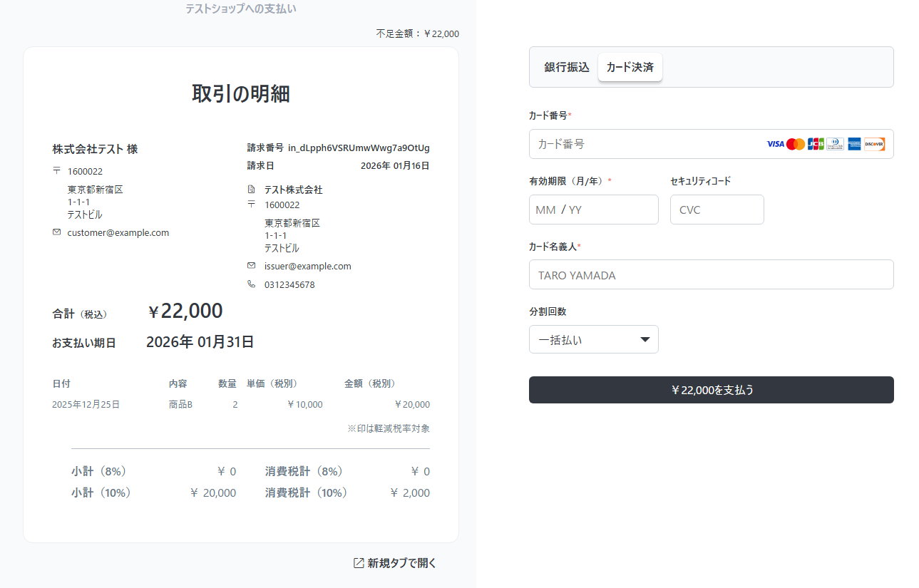This screenshot has height=588, width=919.
Task: Focus the カード名義人 name field
Action: point(711,274)
